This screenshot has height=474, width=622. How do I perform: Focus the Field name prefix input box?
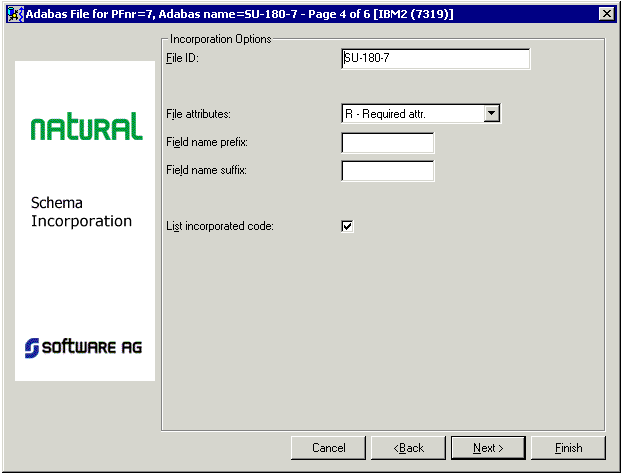(388, 143)
